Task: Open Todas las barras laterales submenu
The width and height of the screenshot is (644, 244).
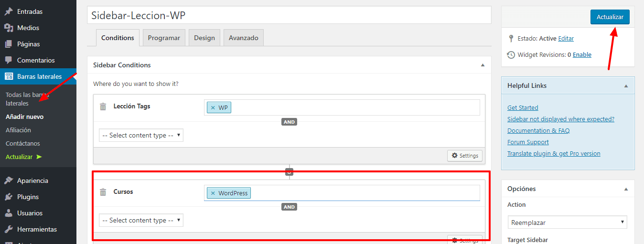Action: tap(28, 99)
